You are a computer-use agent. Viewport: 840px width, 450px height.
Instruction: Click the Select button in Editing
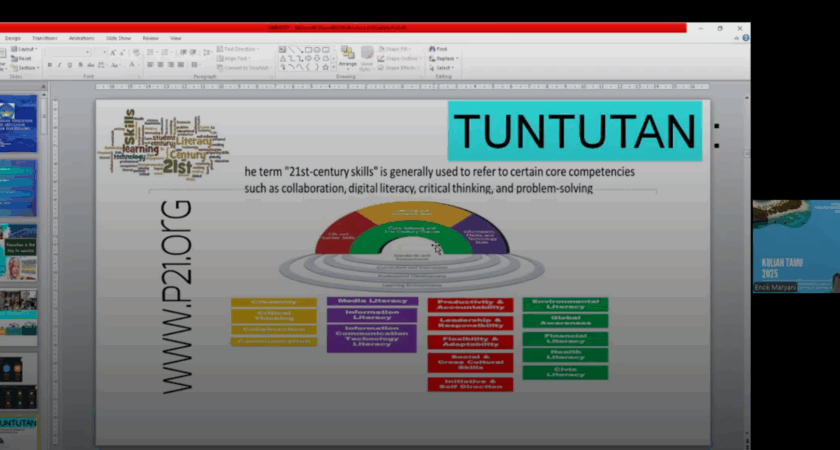[x=441, y=68]
